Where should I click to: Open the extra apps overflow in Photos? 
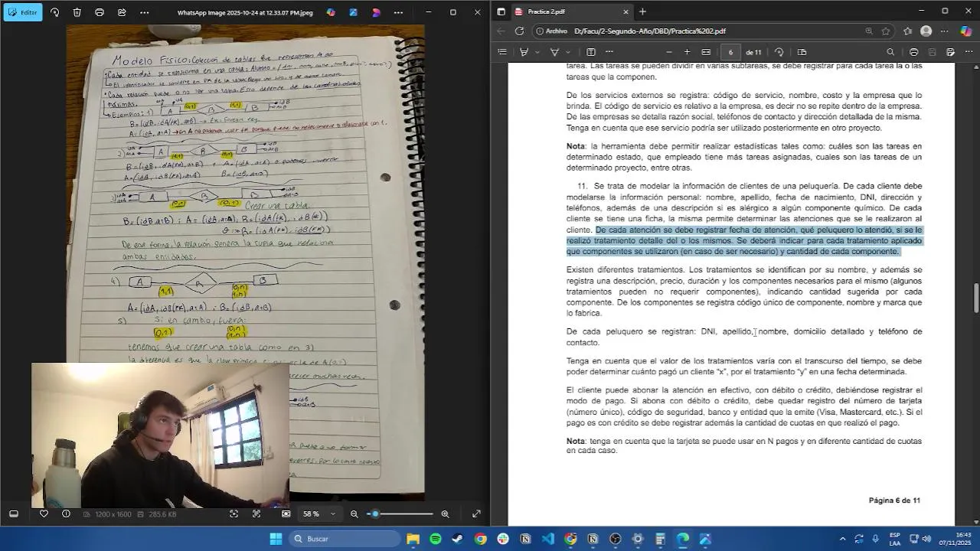tap(398, 12)
